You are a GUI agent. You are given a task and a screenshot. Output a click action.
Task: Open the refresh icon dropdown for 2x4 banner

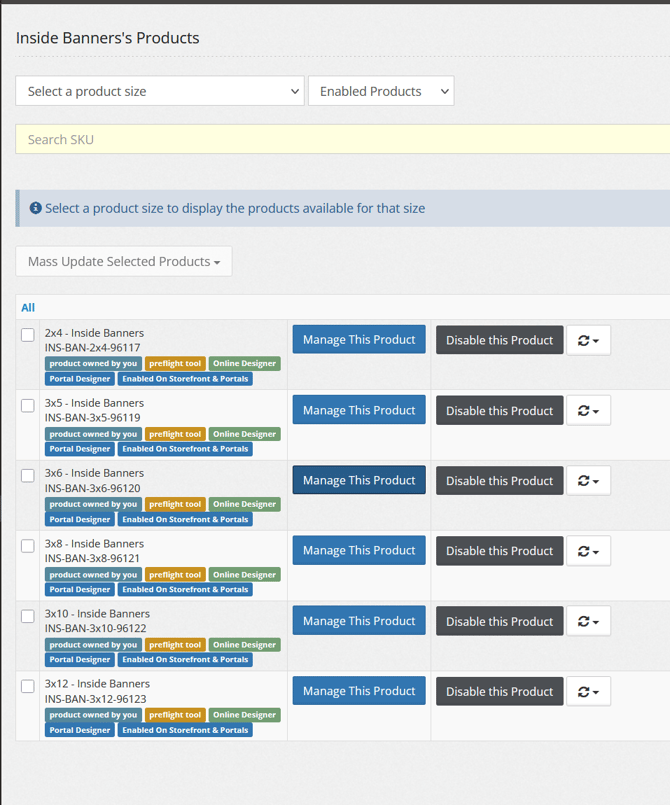[x=588, y=340]
